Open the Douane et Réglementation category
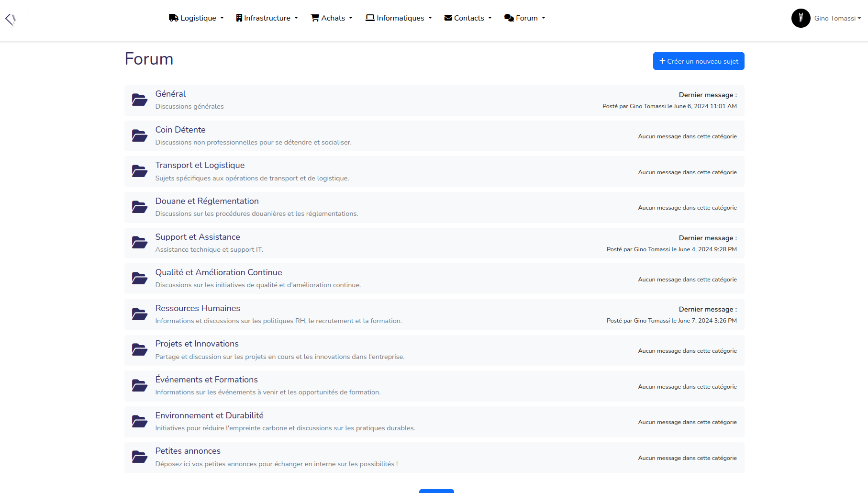This screenshot has height=493, width=868. pyautogui.click(x=207, y=201)
